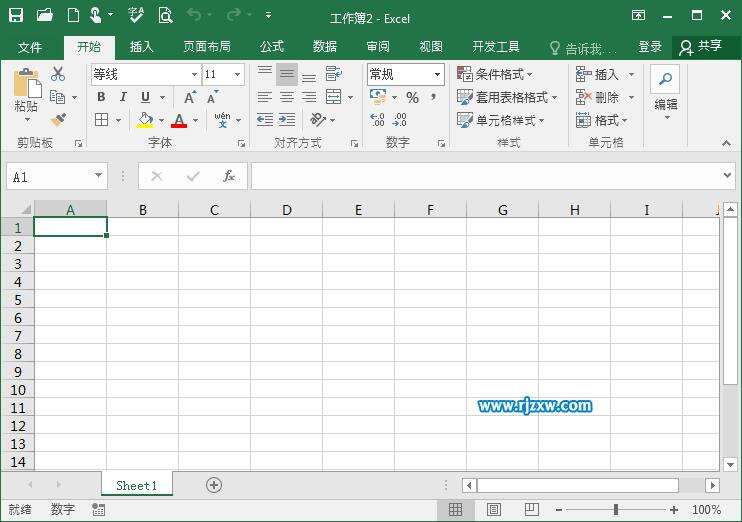Image resolution: width=742 pixels, height=522 pixels.
Task: Increase indent icon
Action: click(287, 120)
